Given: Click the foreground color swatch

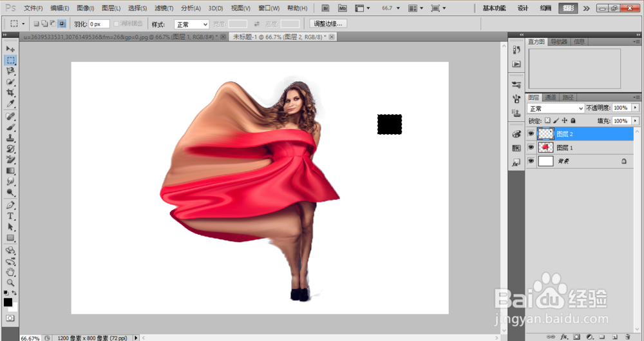Looking at the screenshot, I should pos(8,302).
